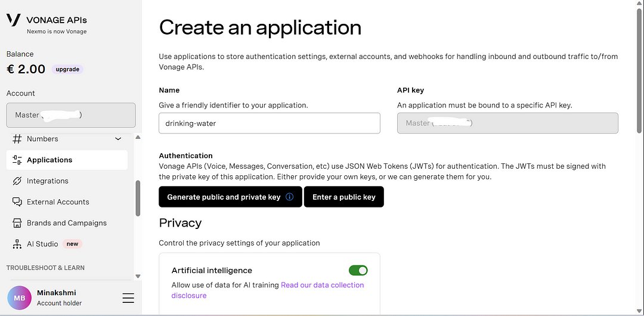Screen dimensions: 644x316
Task: Click the Minakshmi account holder name
Action: [56, 293]
